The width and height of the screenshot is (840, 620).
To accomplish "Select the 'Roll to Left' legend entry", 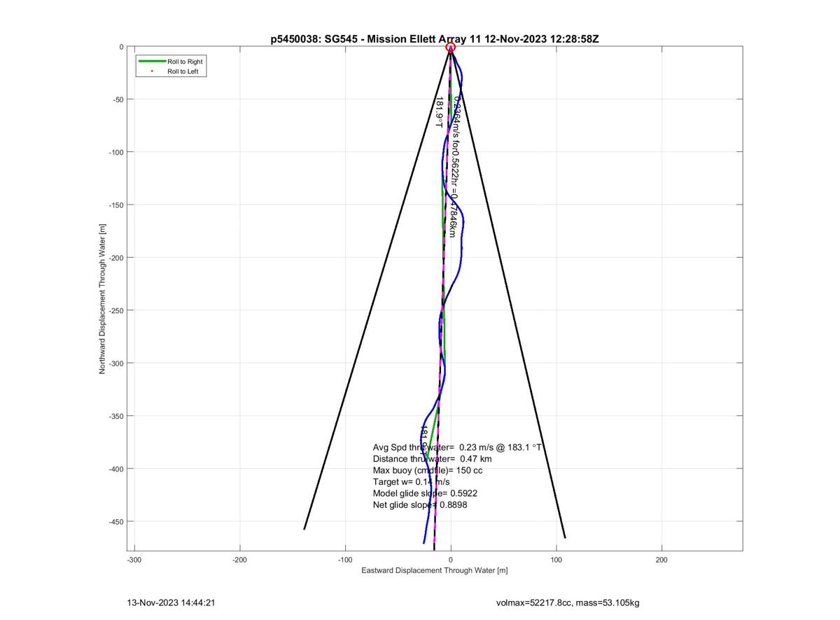I will 183,71.
